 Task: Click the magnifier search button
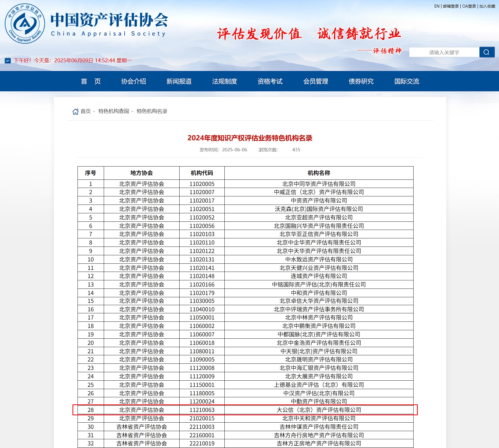pos(487,52)
